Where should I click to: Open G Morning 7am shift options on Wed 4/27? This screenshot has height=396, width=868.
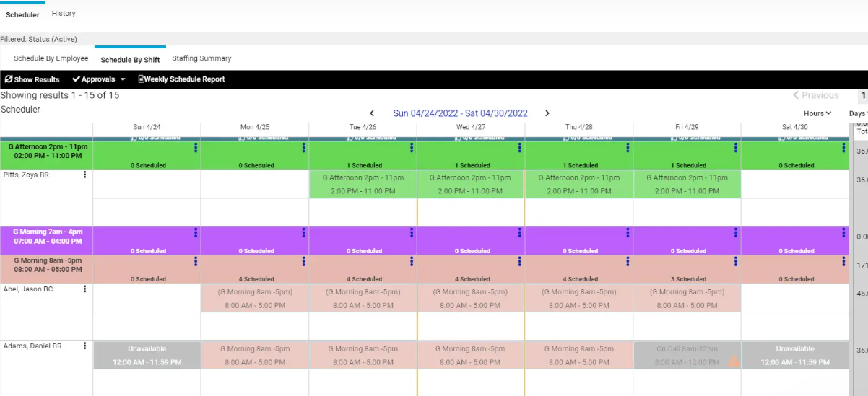[519, 233]
